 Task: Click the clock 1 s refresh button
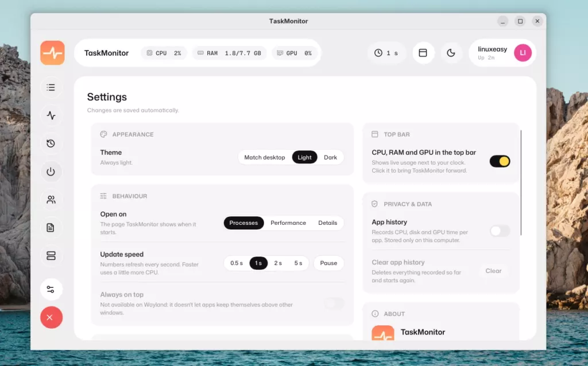pos(386,53)
